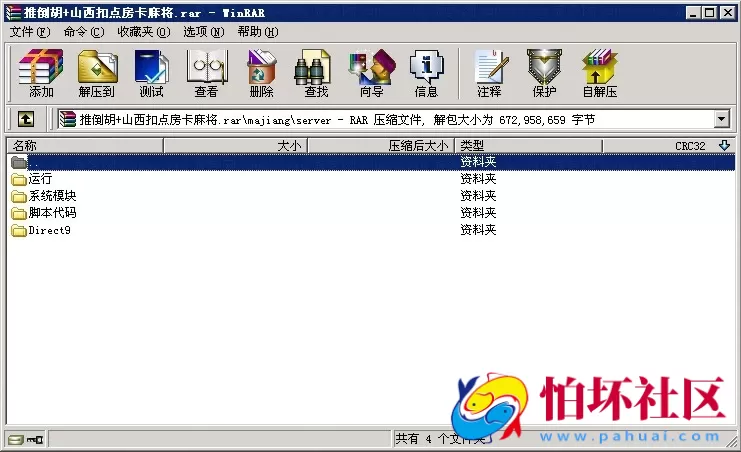741x452 pixels.
Task: Click the 自解压 (SFX) toolbar icon
Action: [x=600, y=73]
